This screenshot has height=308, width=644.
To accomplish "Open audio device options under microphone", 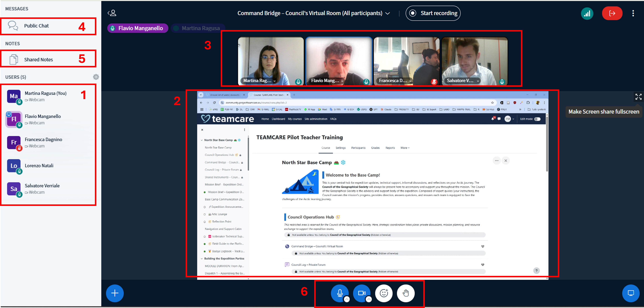I will point(347,299).
